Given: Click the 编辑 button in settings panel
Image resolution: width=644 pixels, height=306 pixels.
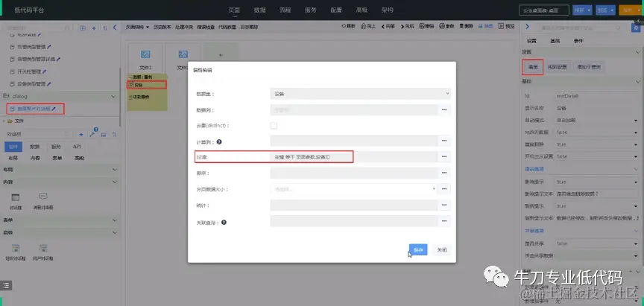Looking at the screenshot, I should point(533,67).
